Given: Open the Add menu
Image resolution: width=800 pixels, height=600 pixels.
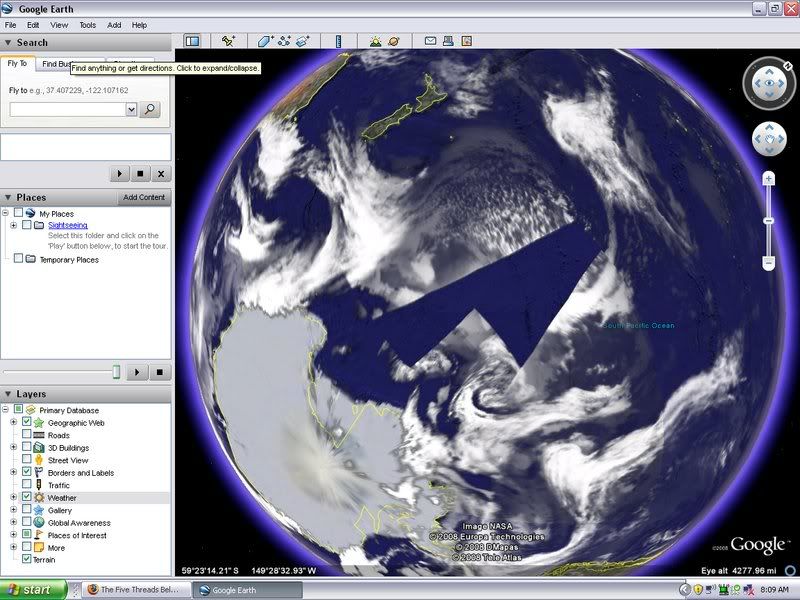Looking at the screenshot, I should pos(114,25).
